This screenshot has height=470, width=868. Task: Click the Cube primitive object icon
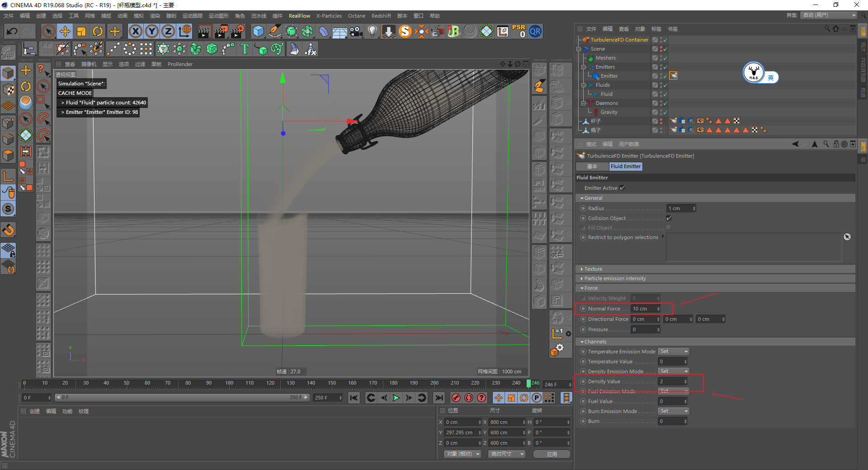[258, 31]
